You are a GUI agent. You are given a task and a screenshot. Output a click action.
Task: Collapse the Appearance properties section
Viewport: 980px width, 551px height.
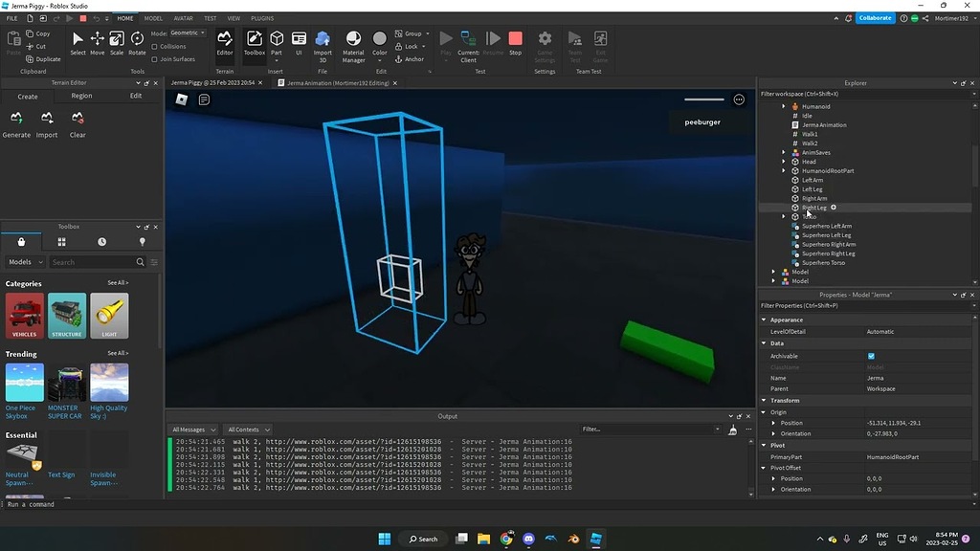[764, 320]
